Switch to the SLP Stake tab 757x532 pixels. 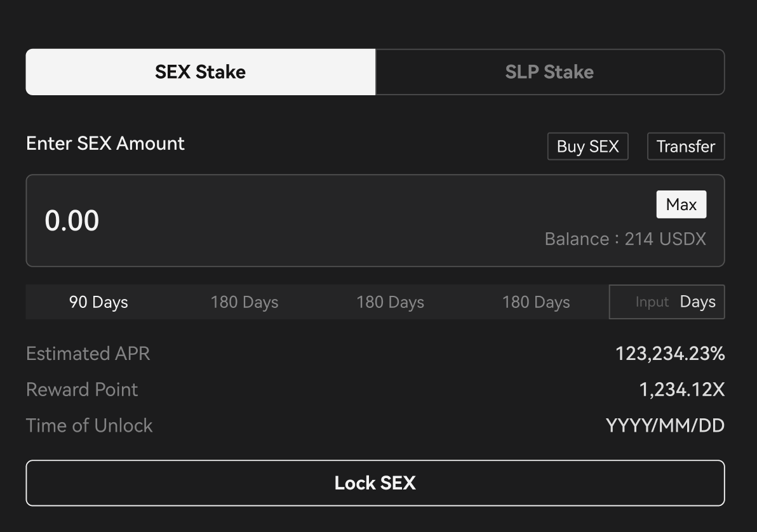(549, 72)
